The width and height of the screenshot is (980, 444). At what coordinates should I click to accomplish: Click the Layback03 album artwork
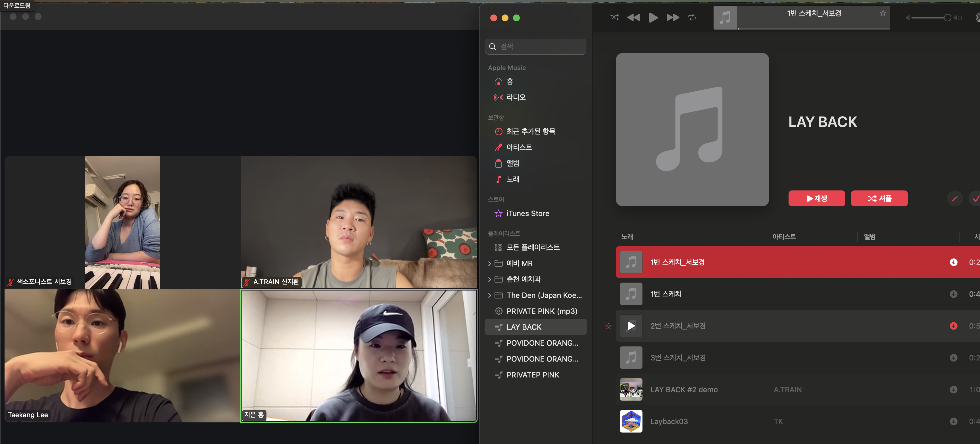(631, 422)
